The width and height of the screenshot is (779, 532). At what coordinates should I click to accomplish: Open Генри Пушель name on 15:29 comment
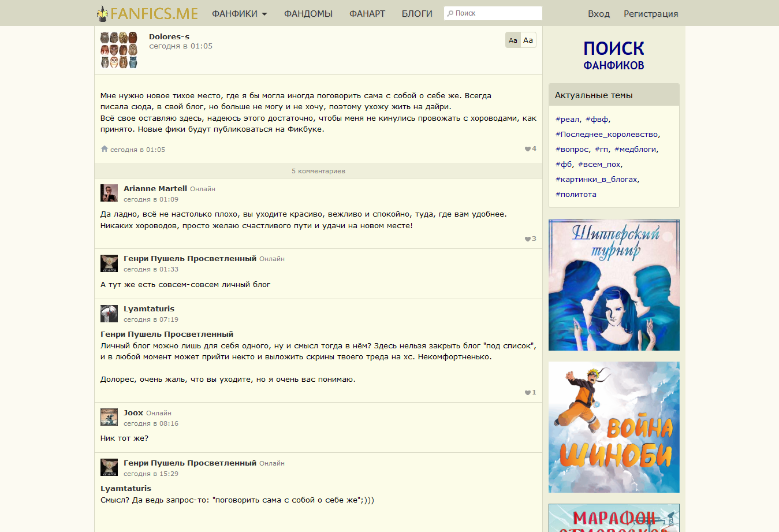190,463
